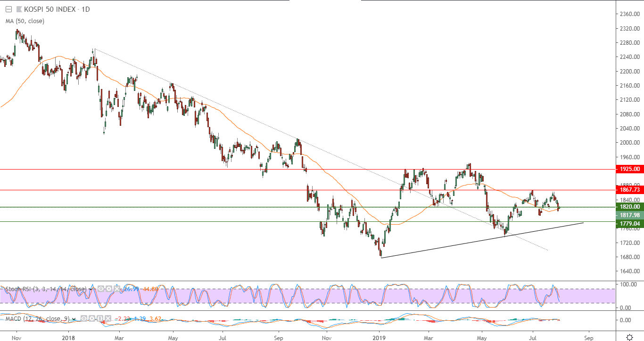Click the 1820.00 green price label

(629, 207)
